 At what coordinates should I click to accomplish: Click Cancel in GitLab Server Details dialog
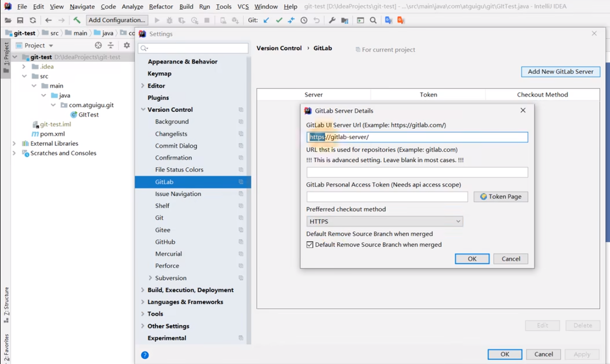click(511, 259)
